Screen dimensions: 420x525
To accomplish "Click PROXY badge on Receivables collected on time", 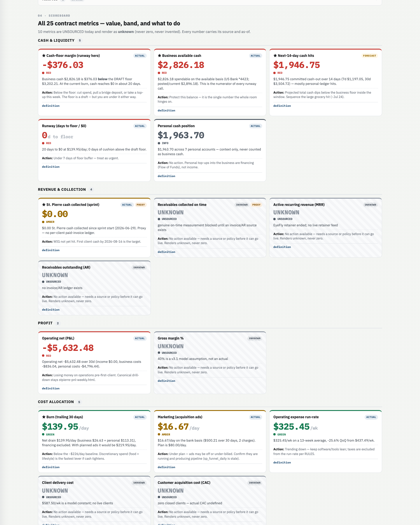I will tap(256, 205).
